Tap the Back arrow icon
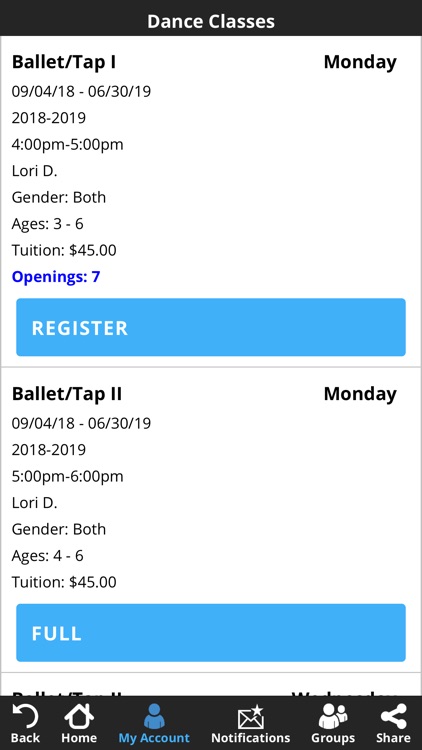This screenshot has width=422, height=750. coord(25,716)
